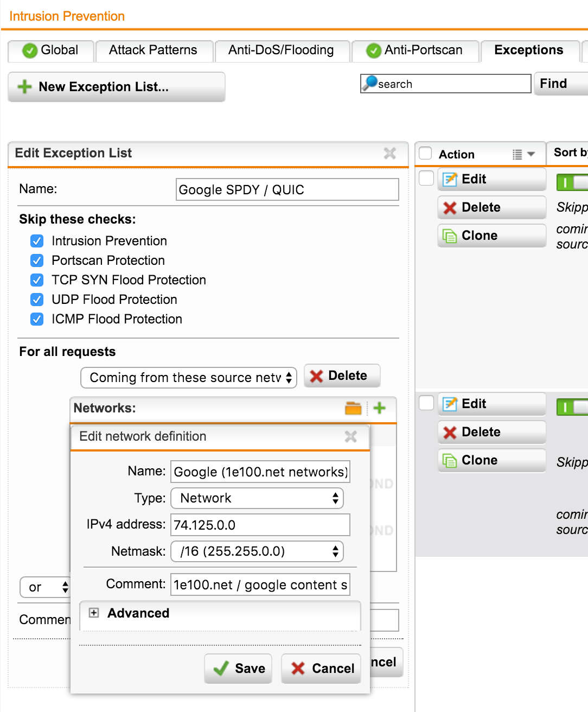588x712 pixels.
Task: Toggle UDP Flood Protection checkbox
Action: [x=37, y=300]
